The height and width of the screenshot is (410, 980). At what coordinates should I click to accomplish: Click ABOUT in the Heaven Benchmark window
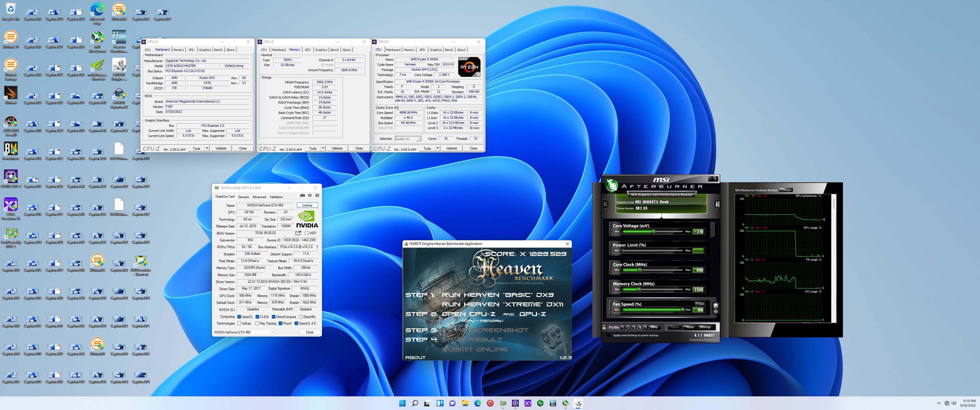point(415,358)
